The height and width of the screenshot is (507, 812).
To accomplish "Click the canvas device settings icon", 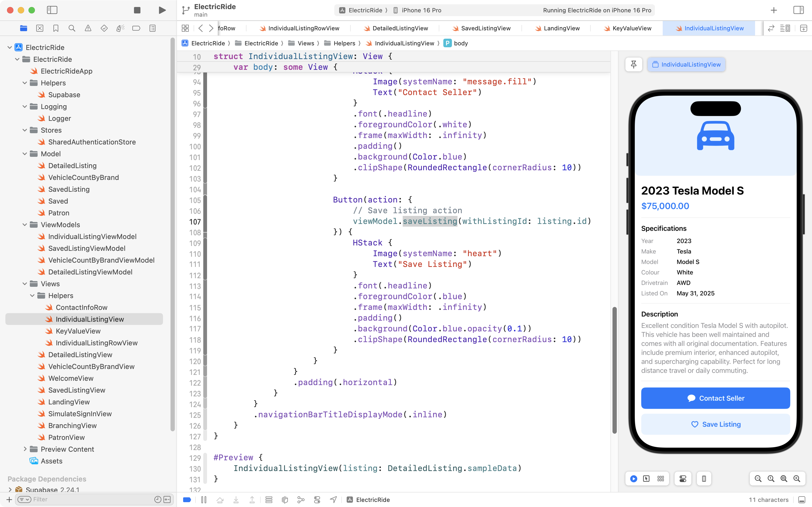I will tap(704, 479).
